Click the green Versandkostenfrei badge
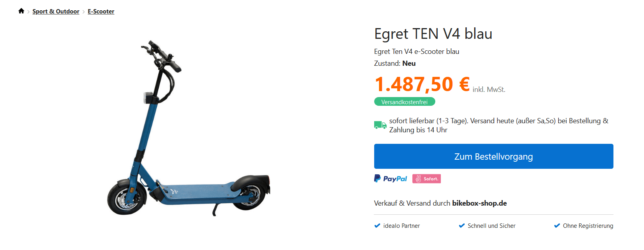The width and height of the screenshot is (644, 250). (x=404, y=102)
